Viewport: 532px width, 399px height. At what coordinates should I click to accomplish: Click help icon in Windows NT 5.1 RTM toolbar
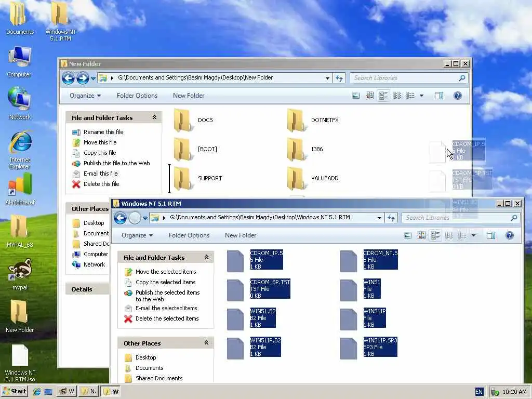pos(509,235)
